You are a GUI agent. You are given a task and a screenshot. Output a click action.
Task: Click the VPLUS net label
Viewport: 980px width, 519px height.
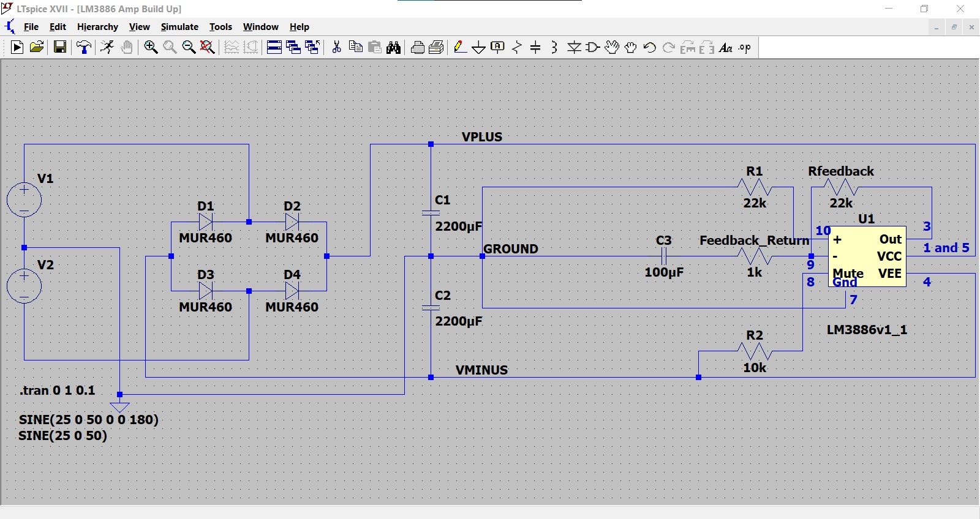pyautogui.click(x=482, y=137)
